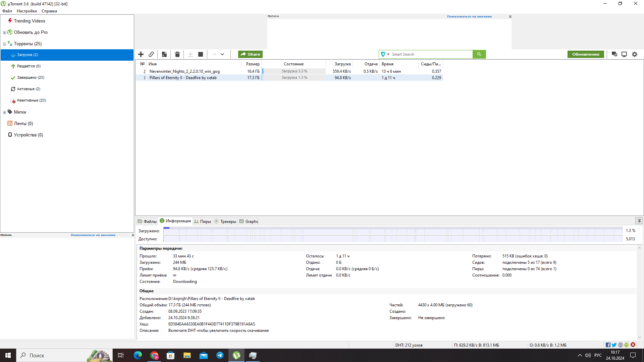Click the globe icon in status bar
The width and height of the screenshot is (644, 362).
[621, 345]
